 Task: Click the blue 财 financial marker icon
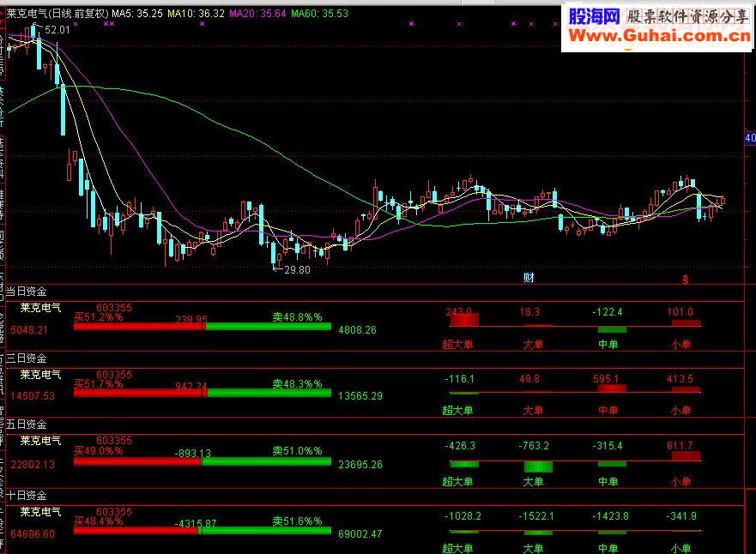(x=529, y=278)
